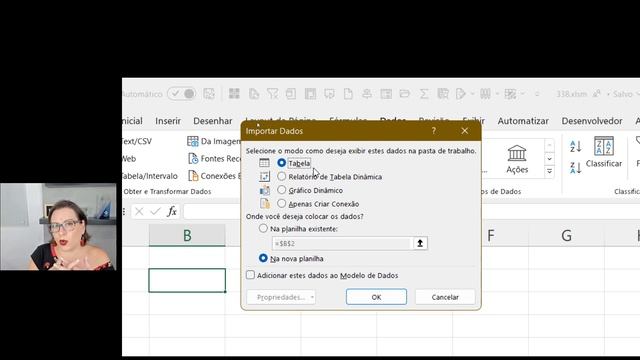Collapse dialog with range selector arrow button
640x360 pixels.
coord(420,243)
